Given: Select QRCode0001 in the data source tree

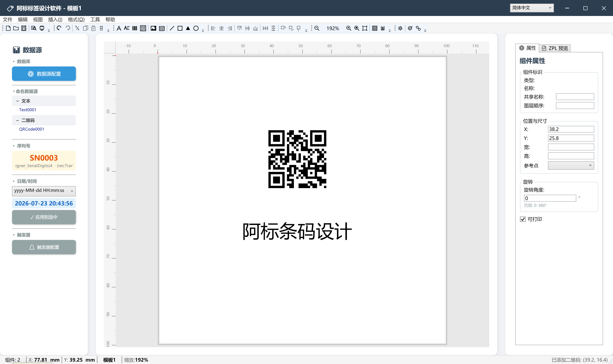Looking at the screenshot, I should coord(32,129).
